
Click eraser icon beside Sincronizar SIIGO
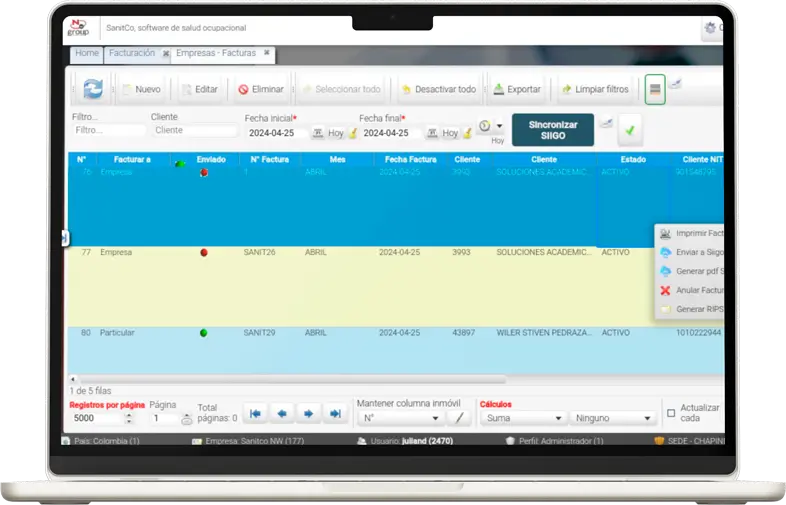(606, 123)
